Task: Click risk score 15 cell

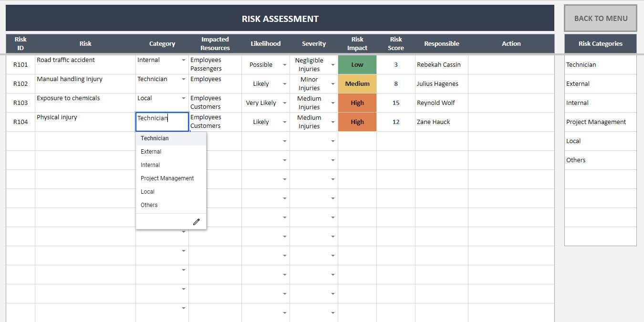Action: (x=396, y=103)
